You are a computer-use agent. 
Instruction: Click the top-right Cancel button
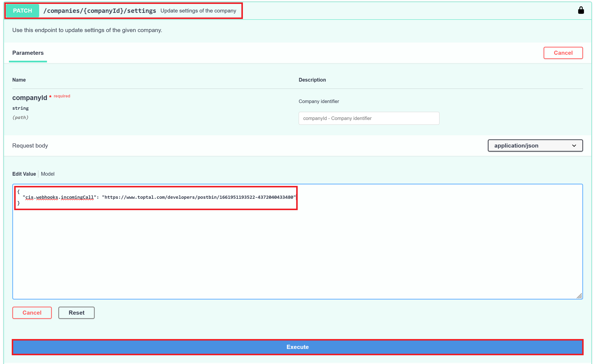[x=563, y=53]
